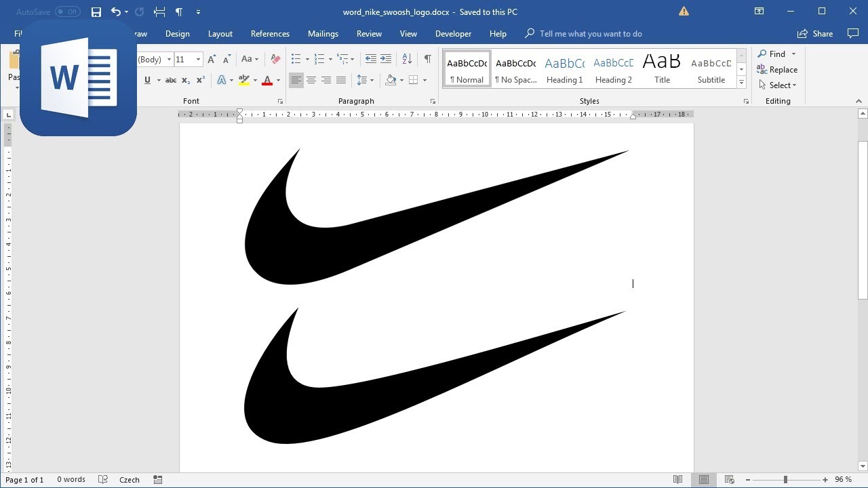Customize the Quick Access Toolbar dropdown
This screenshot has height=488, width=868.
(x=198, y=12)
